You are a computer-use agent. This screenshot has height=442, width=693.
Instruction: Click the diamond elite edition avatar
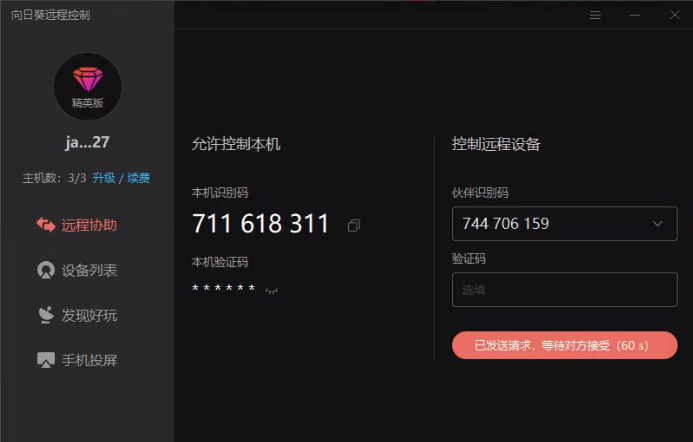click(x=88, y=86)
